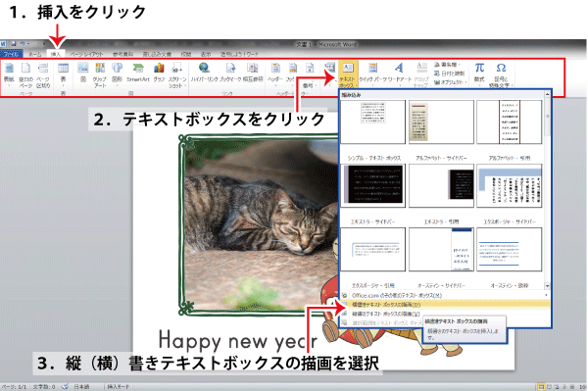The width and height of the screenshot is (588, 391).
Task: Click the language indicator 日本語 in status bar
Action: click(x=81, y=386)
